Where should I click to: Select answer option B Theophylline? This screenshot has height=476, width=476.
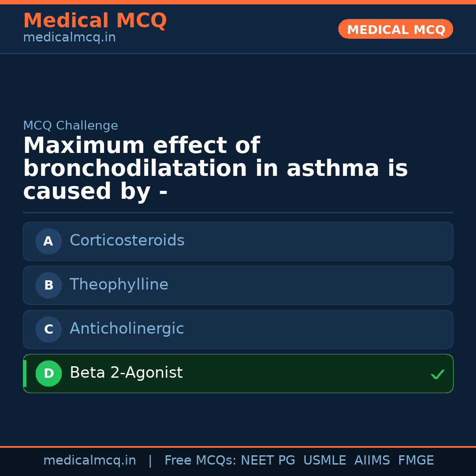coord(238,285)
